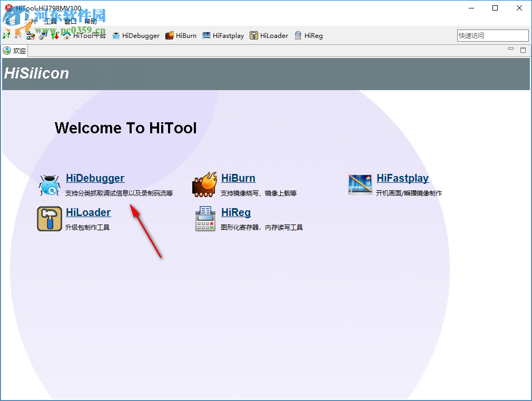The height and width of the screenshot is (401, 532).
Task: Click the serial terminal monitor toolbar icon
Action: (x=43, y=35)
